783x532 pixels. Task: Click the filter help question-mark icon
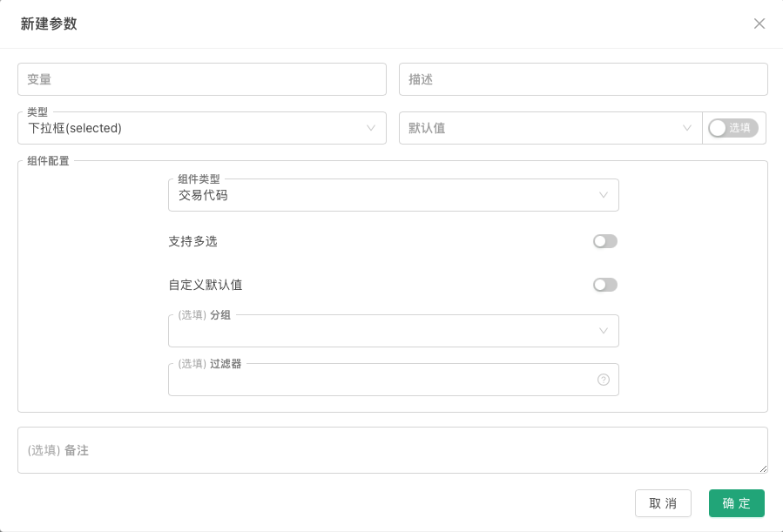click(x=604, y=380)
